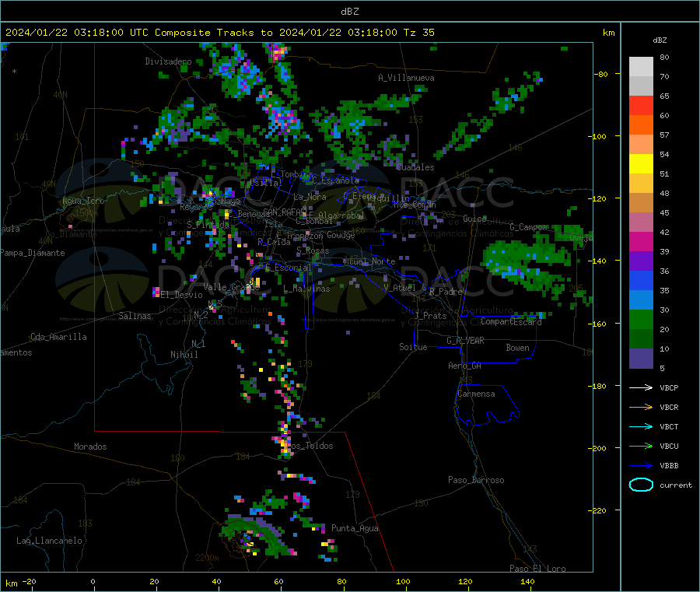
Task: Click the 'Aero_GA' map label
Action: pyautogui.click(x=465, y=366)
